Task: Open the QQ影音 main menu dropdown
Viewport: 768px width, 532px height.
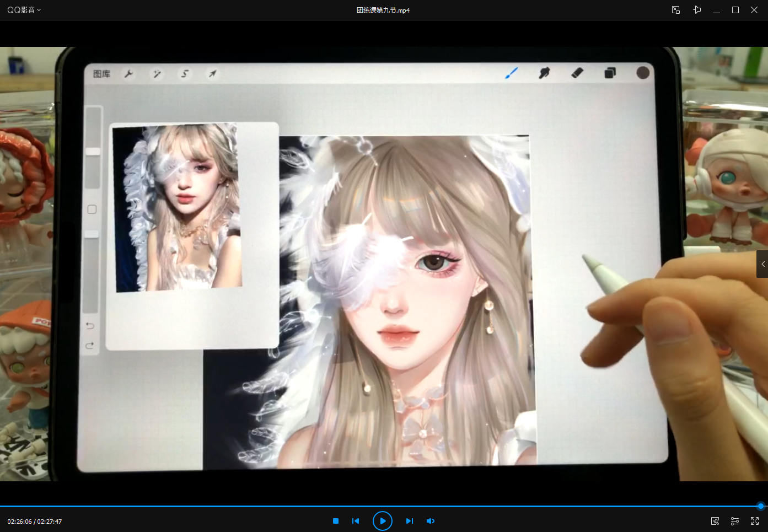Action: [x=24, y=10]
